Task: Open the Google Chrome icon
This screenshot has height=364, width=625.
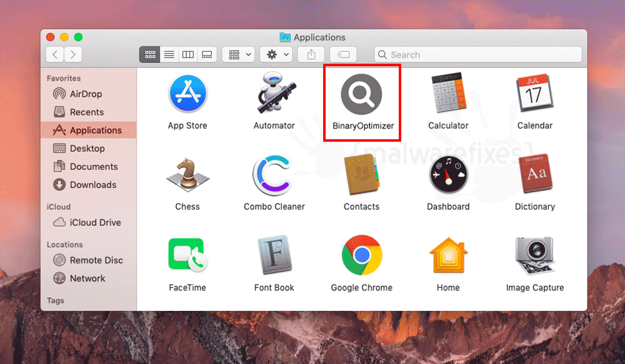Action: coord(362,255)
